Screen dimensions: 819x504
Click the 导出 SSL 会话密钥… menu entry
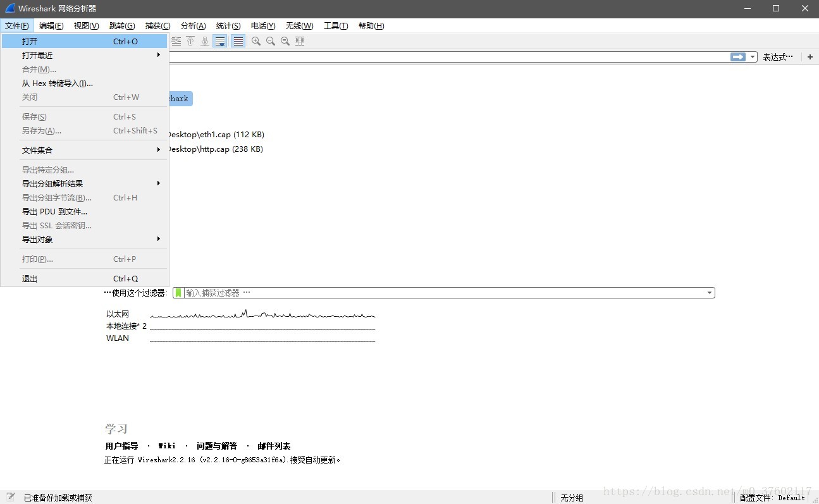tap(85, 225)
